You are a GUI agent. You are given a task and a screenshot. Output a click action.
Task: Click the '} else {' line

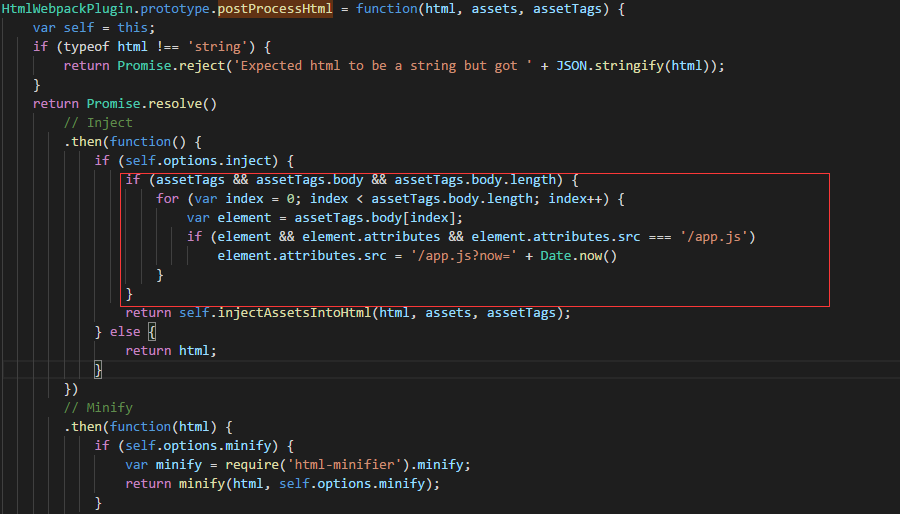click(x=125, y=332)
